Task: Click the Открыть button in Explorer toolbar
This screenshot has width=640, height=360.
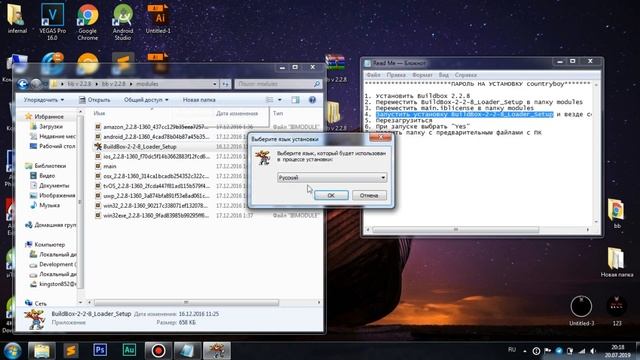Action: [94, 100]
